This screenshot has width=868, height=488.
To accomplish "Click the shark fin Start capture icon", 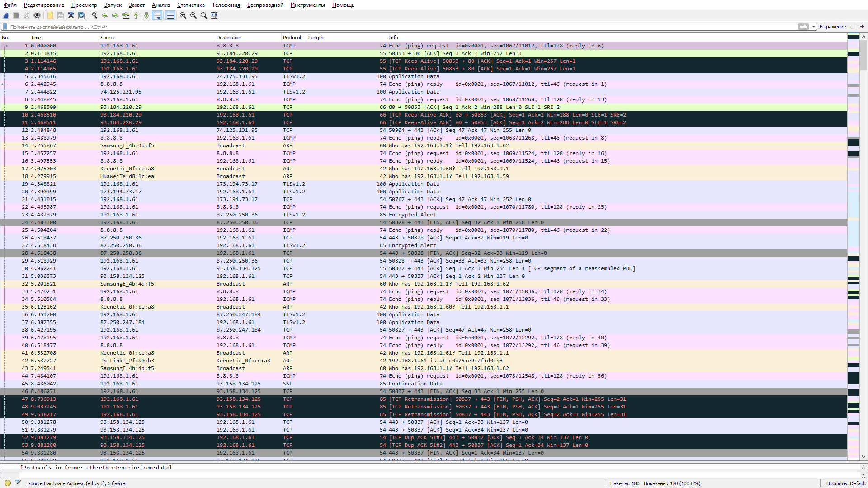I will click(6, 15).
